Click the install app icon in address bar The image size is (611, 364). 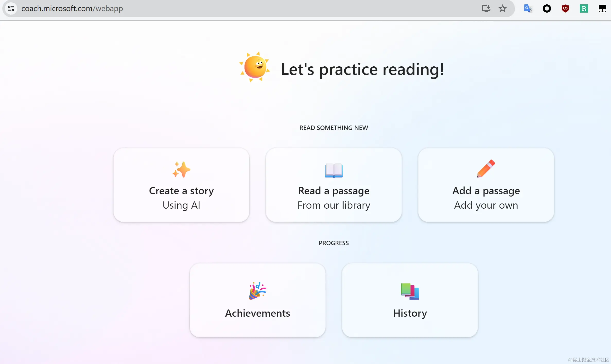point(486,8)
